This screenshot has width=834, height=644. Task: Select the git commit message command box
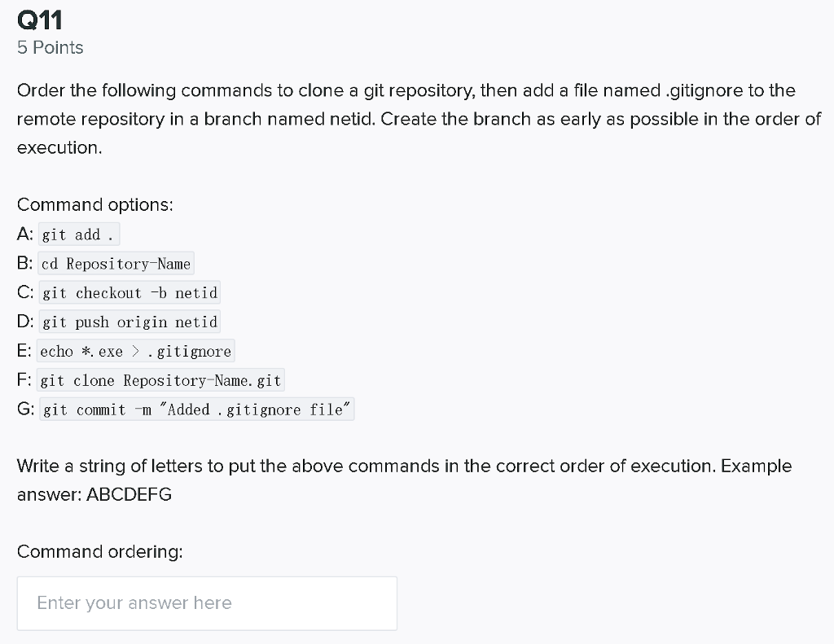pos(196,410)
